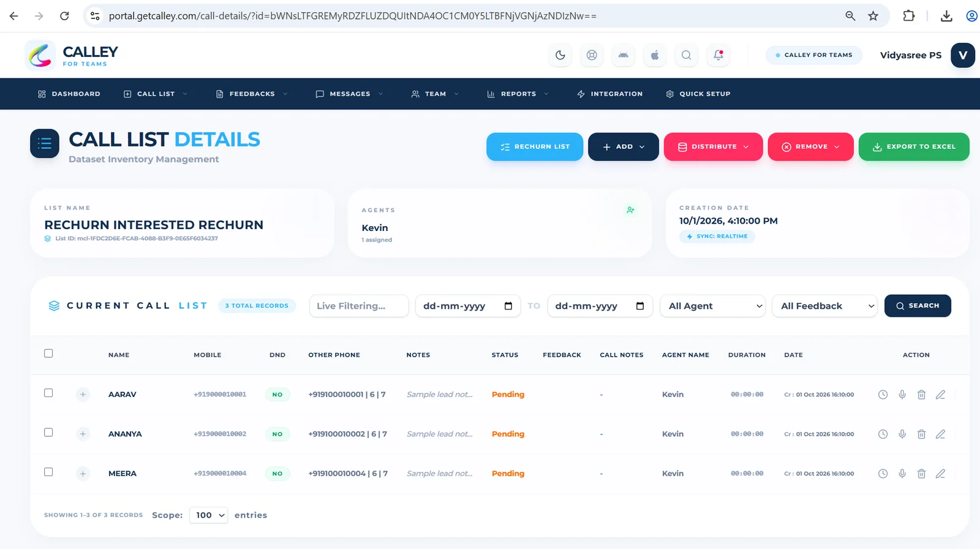Open the Distribute dropdown button
Viewport: 980px width, 549px height.
(714, 147)
